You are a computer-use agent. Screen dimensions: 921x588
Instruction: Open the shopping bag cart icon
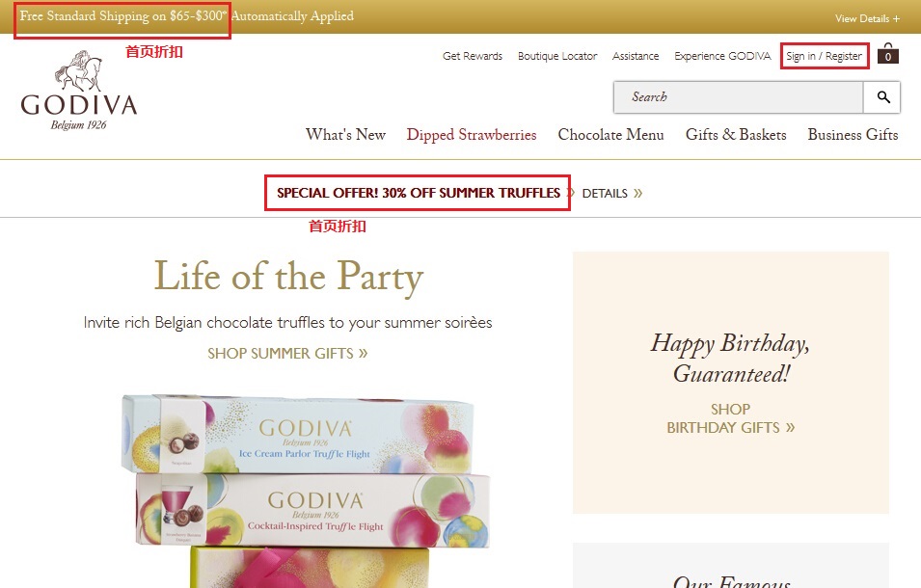[x=888, y=53]
